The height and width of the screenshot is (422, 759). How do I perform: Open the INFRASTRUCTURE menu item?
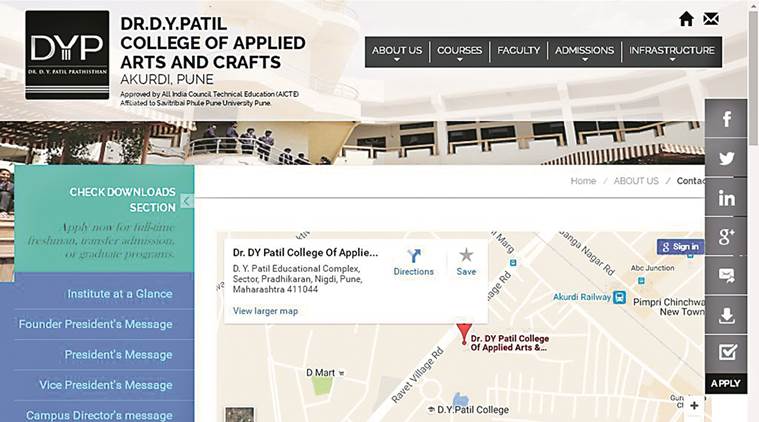pos(671,51)
